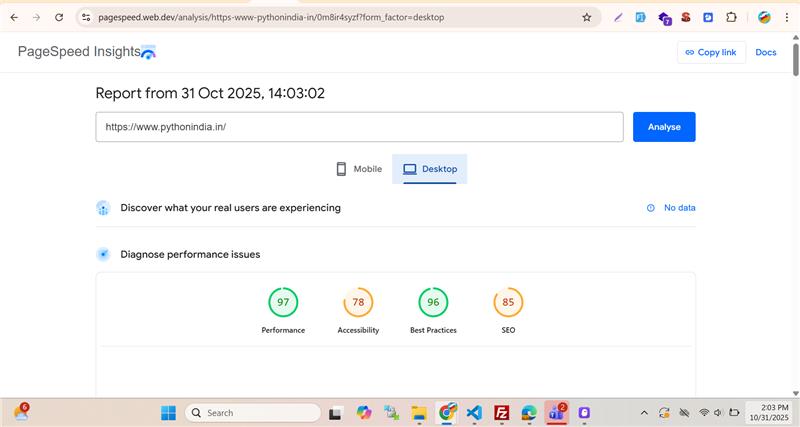Show hidden system tray icons chevron

(643, 412)
